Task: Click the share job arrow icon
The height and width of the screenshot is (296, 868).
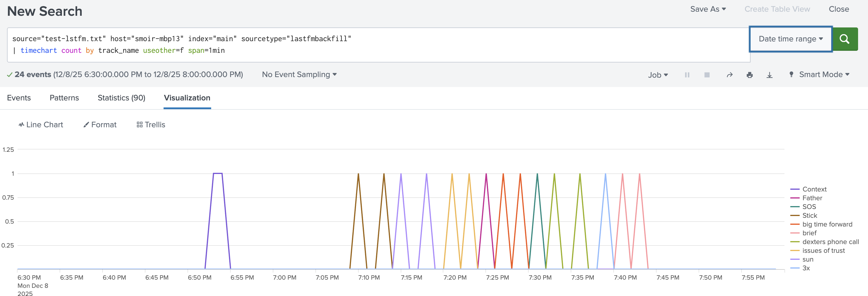Action: (730, 75)
